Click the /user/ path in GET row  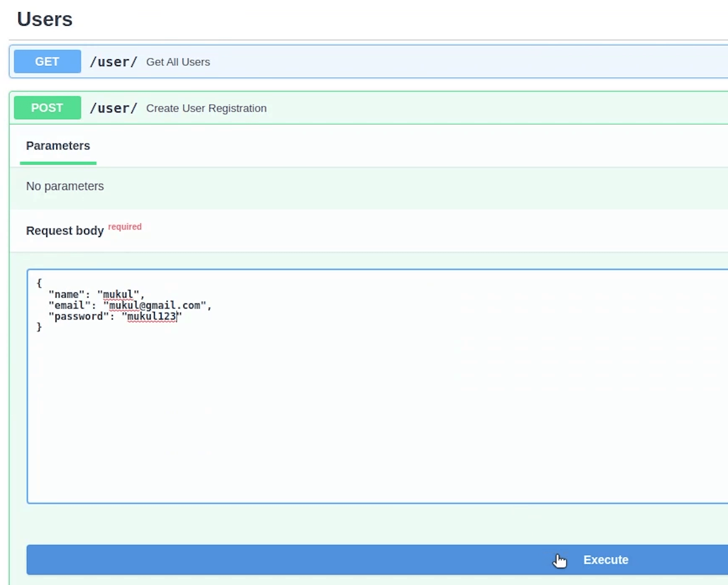click(113, 62)
